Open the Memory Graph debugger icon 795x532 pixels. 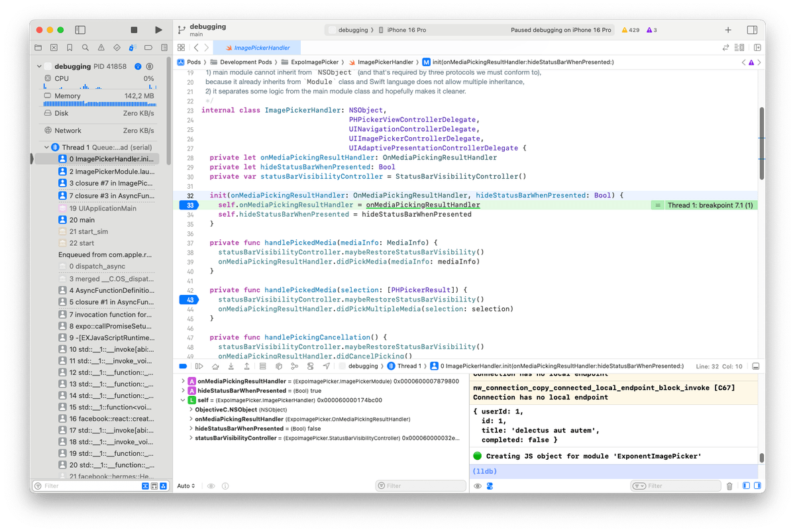295,366
